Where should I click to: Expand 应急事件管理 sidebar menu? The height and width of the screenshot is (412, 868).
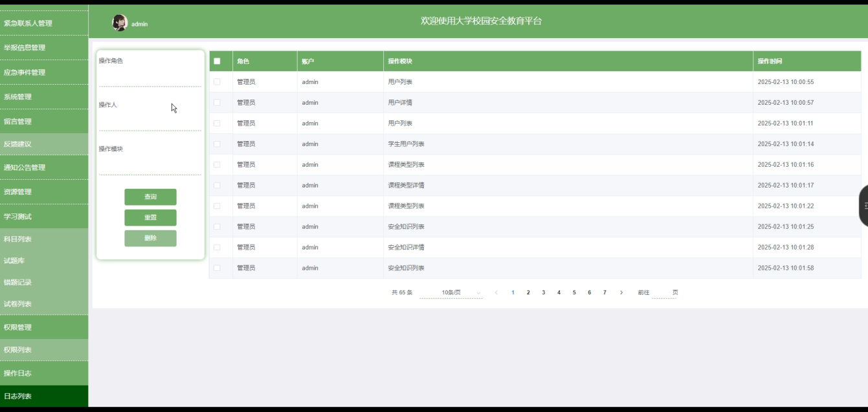click(x=44, y=72)
